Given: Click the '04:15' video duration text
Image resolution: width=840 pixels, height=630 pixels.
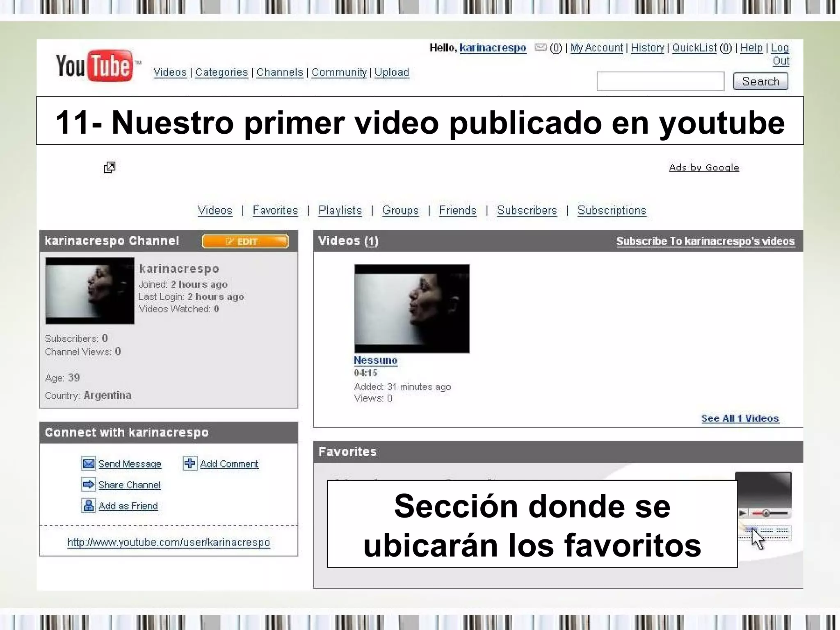Looking at the screenshot, I should pyautogui.click(x=365, y=373).
